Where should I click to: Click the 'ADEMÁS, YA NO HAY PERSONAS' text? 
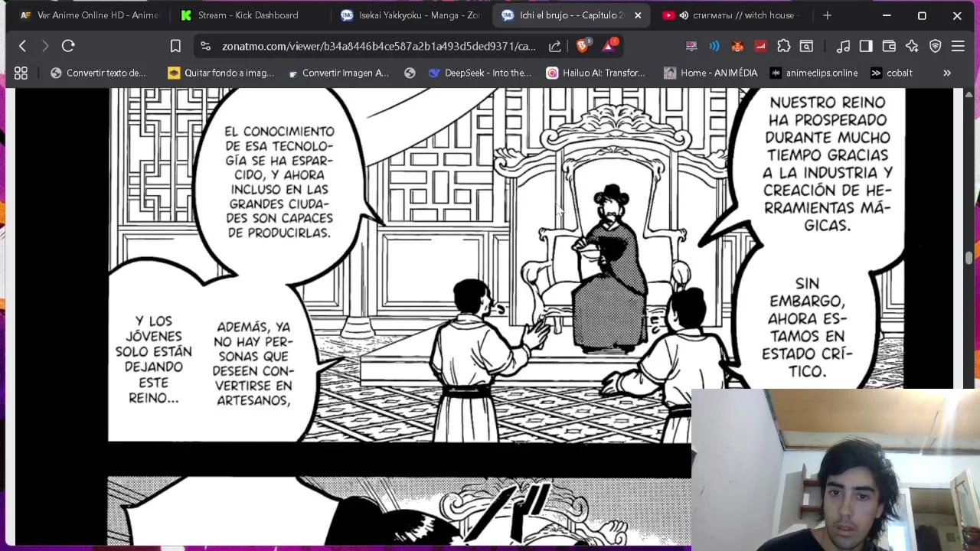[253, 364]
